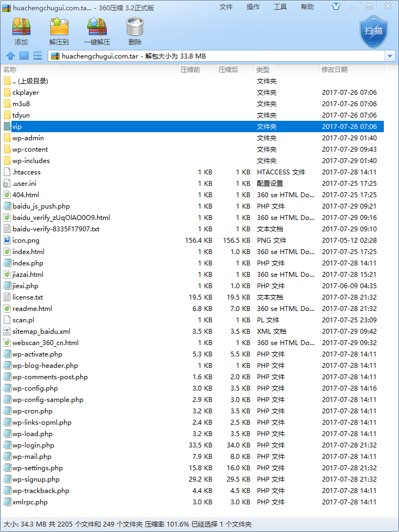
Task: Select the ckplayer folder icon
Action: [x=7, y=92]
